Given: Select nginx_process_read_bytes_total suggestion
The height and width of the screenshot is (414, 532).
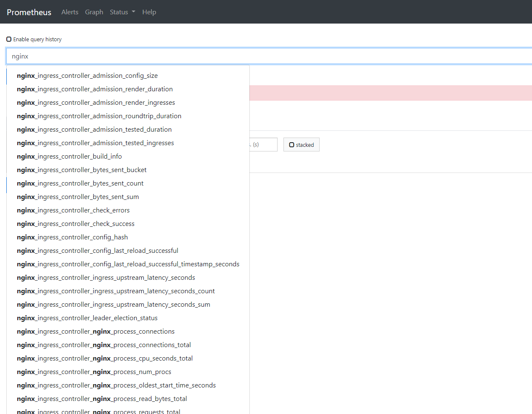Looking at the screenshot, I should coord(128,399).
